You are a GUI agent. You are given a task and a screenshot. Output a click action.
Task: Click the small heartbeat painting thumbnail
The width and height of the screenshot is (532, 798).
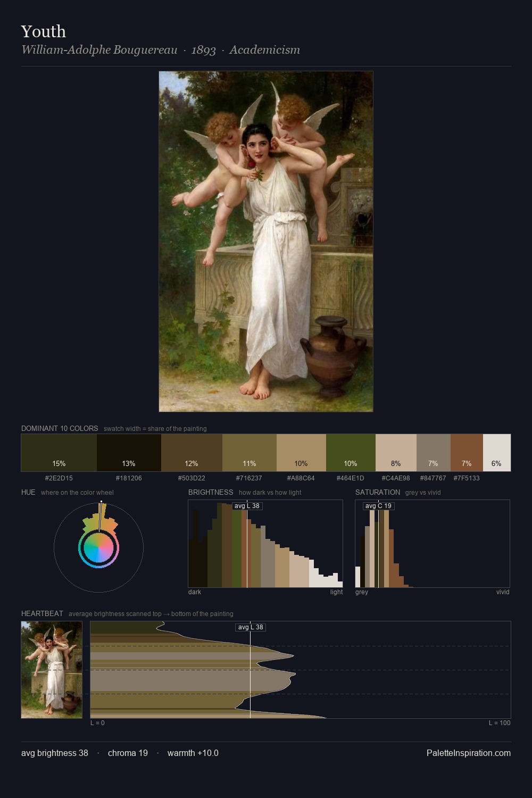pos(52,670)
